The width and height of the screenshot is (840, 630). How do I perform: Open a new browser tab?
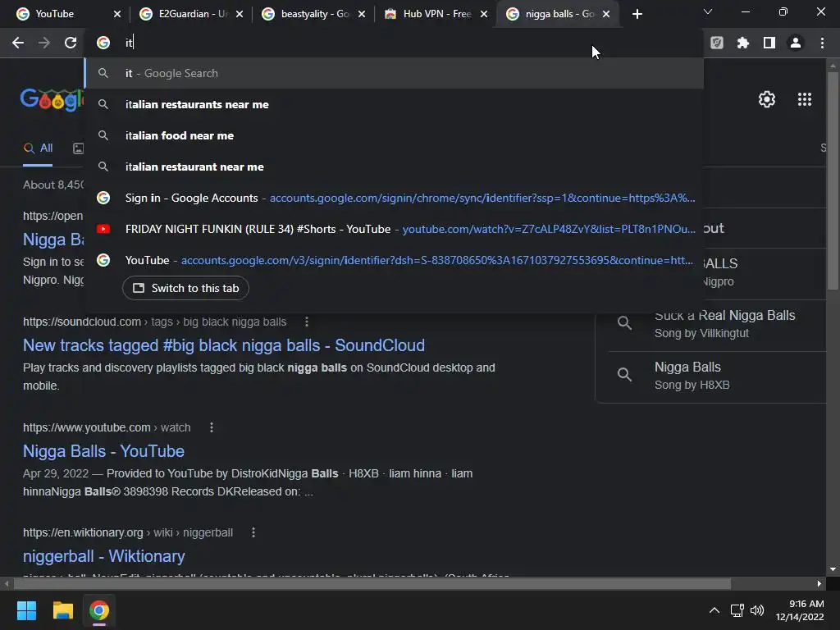(x=637, y=14)
